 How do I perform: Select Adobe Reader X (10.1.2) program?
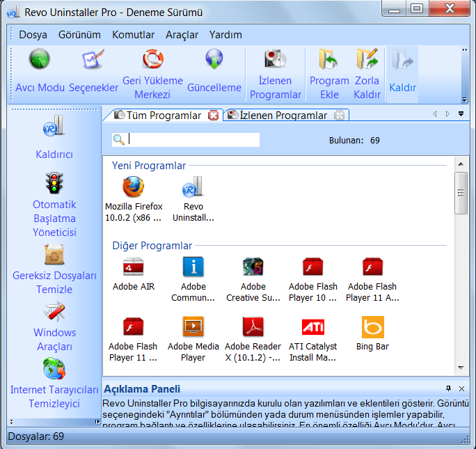coord(253,340)
